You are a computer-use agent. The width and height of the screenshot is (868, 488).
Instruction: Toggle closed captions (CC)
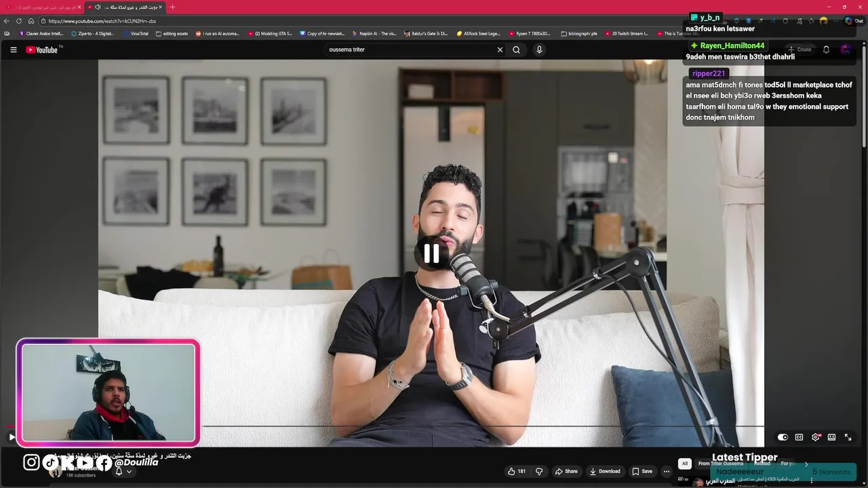coord(799,437)
